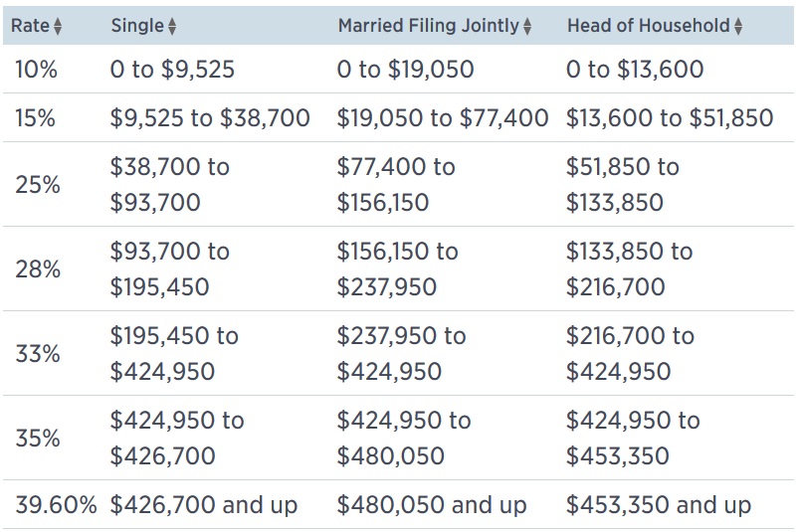Image resolution: width=799 pixels, height=532 pixels.
Task: Sort by Married Filing Jointly arrows
Action: [x=527, y=26]
